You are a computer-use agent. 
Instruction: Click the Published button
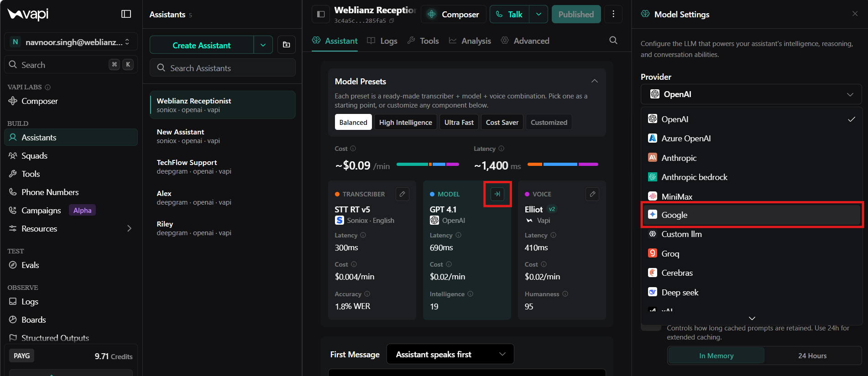576,14
